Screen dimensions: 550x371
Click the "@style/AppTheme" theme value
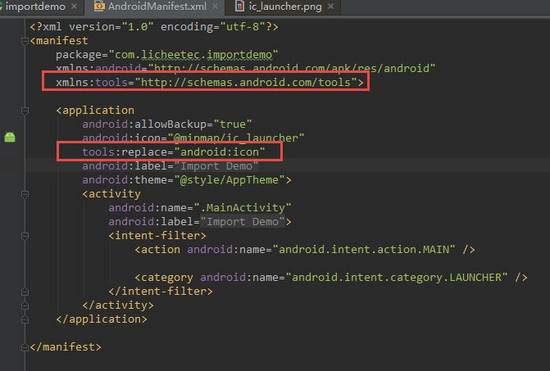pos(230,180)
